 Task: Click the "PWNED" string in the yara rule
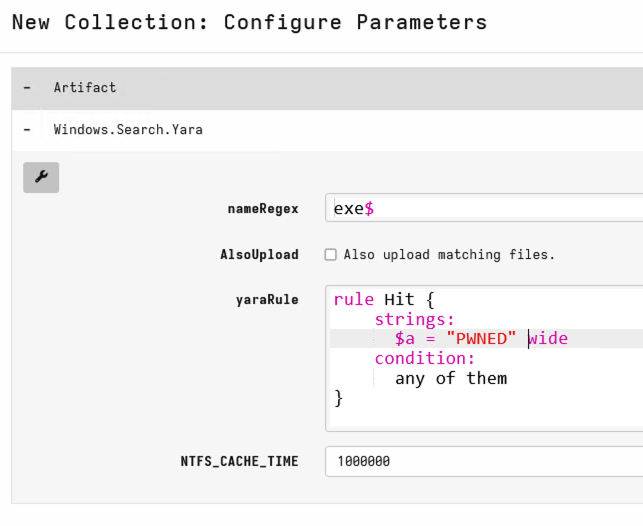[x=483, y=339]
